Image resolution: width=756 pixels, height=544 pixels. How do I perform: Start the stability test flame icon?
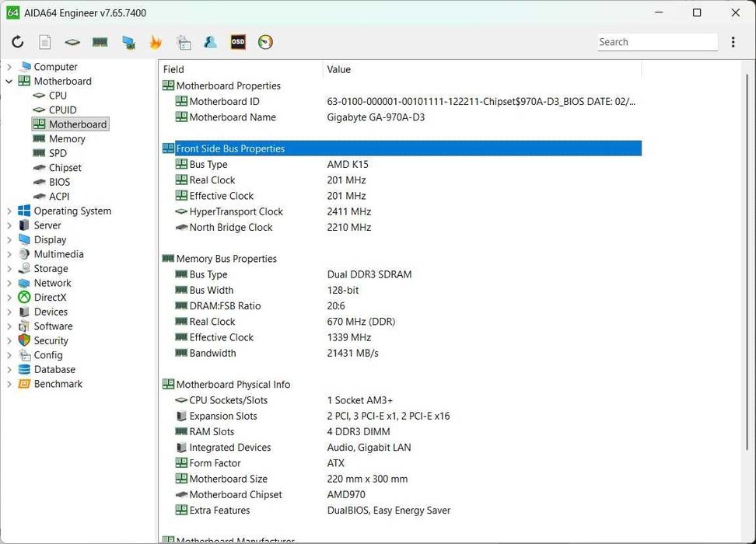point(156,42)
